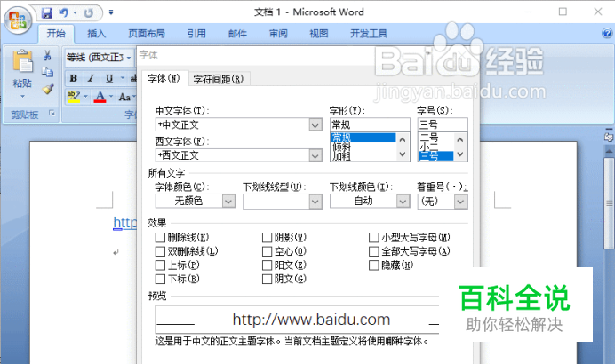Expand the ribbon font name dropdown
This screenshot has width=615, height=364.
tap(128, 58)
